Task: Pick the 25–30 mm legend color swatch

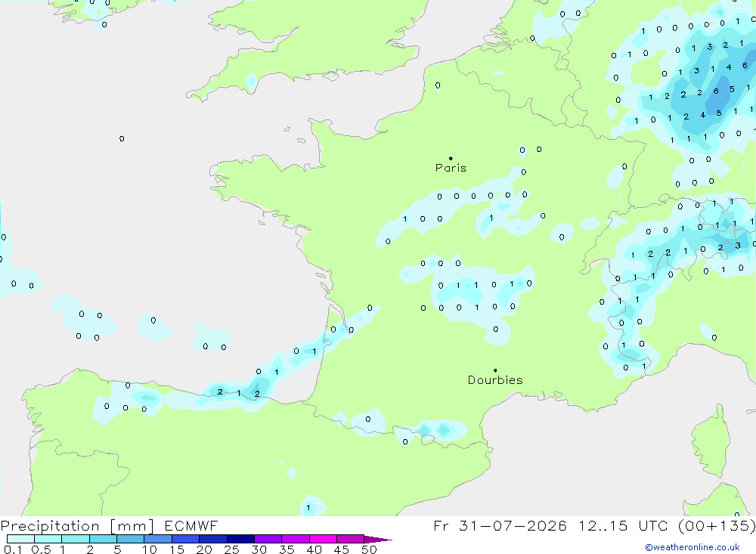Action: click(x=240, y=539)
